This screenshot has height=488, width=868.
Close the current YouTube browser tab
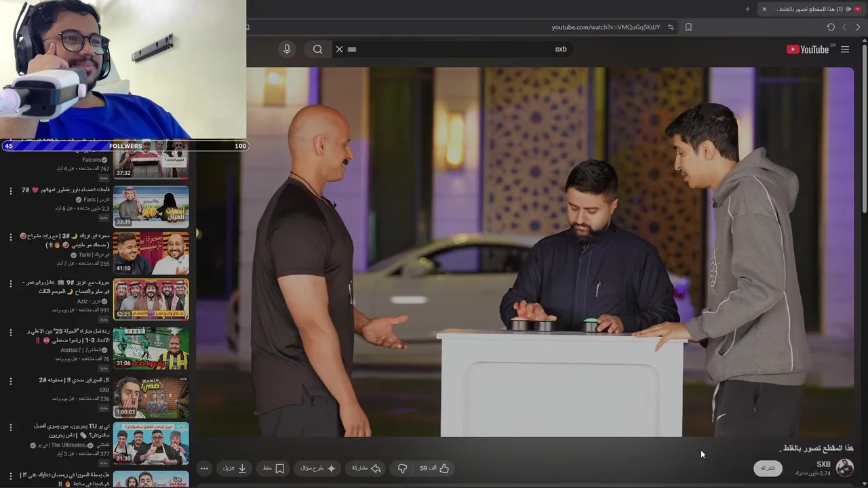pyautogui.click(x=764, y=9)
